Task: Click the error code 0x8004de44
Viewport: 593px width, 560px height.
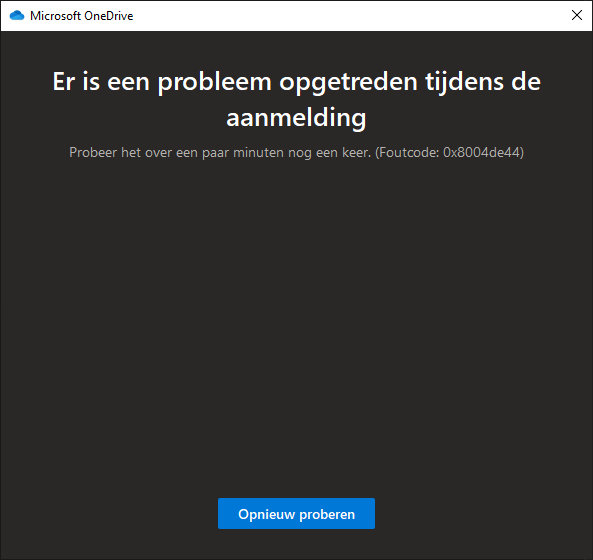Action: pos(481,152)
